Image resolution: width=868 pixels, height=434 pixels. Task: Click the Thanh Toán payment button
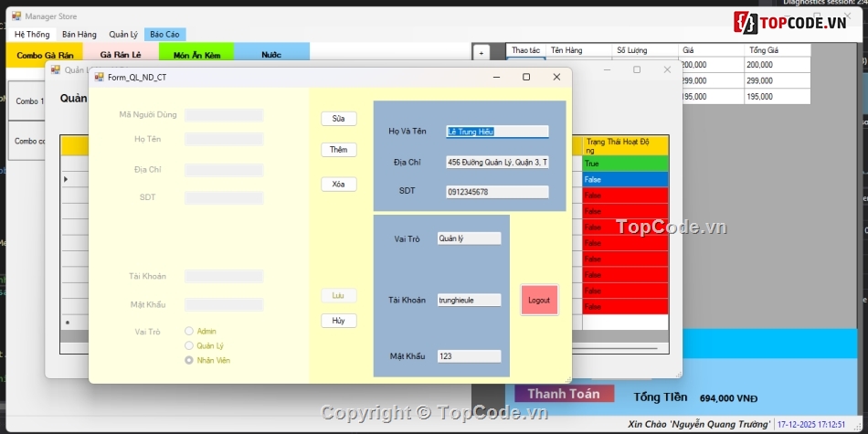pyautogui.click(x=564, y=394)
